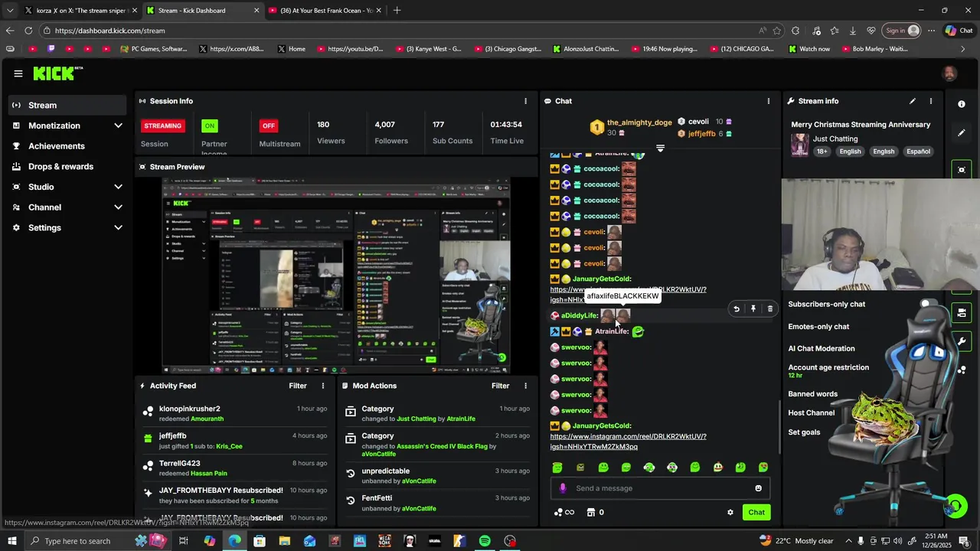Screen dimensions: 980x551
Task: Click the user avatar in Kick header
Action: coord(949,73)
